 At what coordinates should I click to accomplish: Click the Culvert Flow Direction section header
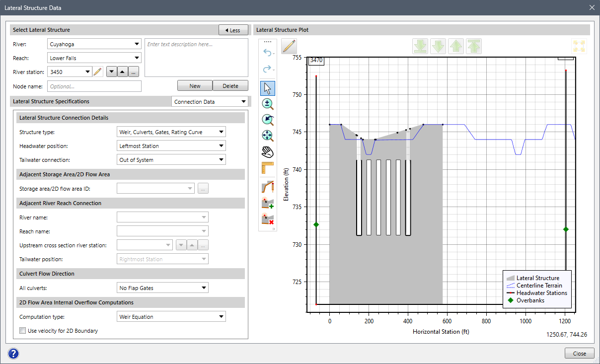click(131, 274)
